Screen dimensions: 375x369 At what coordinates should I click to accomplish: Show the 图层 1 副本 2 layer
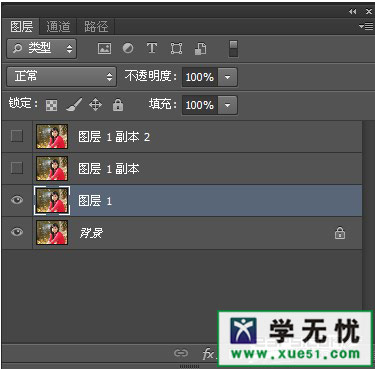(x=17, y=136)
